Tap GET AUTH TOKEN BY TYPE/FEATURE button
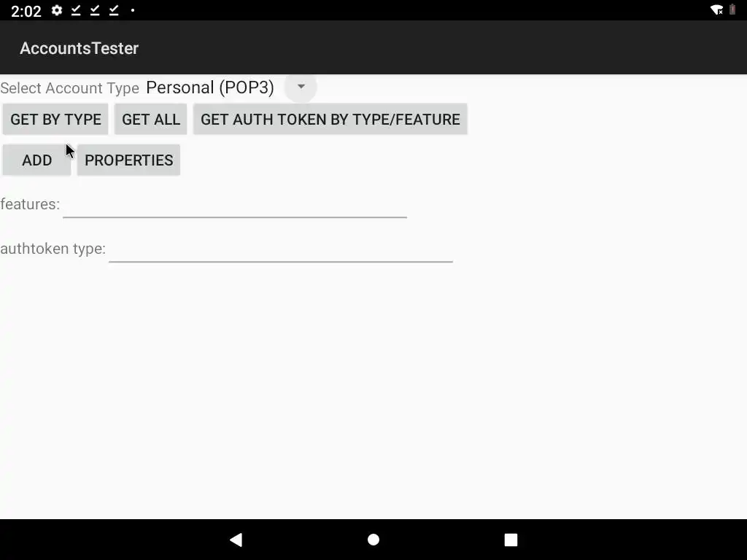Viewport: 747px width, 560px height. coord(330,119)
